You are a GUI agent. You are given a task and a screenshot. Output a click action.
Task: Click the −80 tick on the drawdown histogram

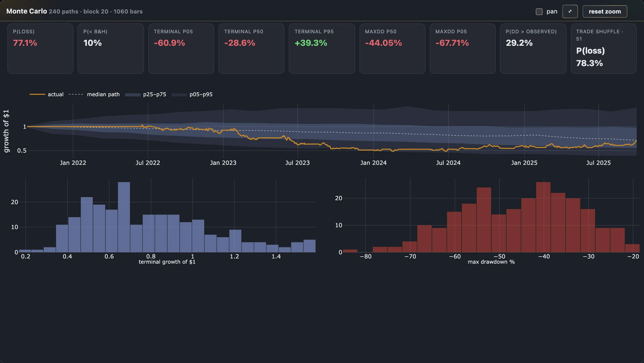click(366, 256)
